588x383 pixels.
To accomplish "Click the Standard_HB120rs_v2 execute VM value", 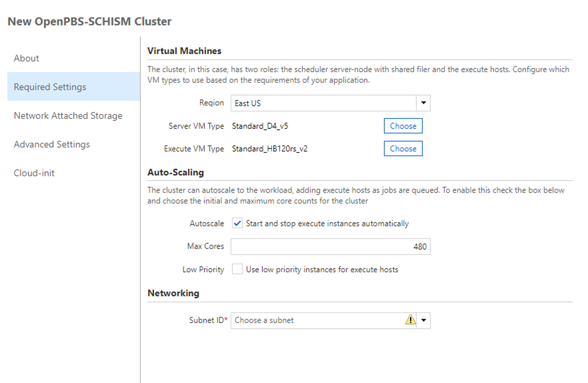I will (269, 149).
